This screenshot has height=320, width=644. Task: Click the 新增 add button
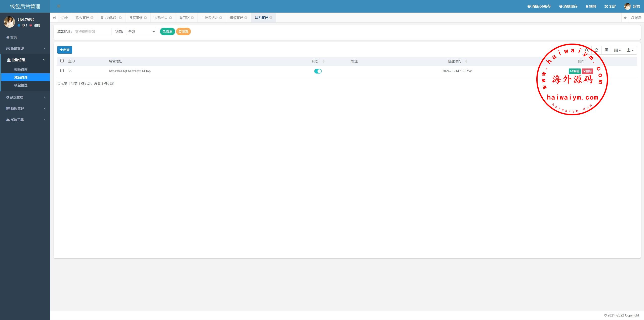click(65, 50)
